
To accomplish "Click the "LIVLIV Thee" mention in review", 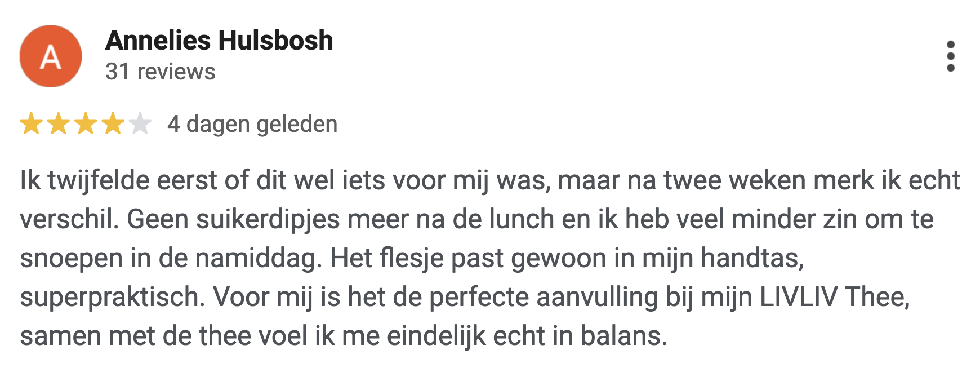I will (x=834, y=296).
